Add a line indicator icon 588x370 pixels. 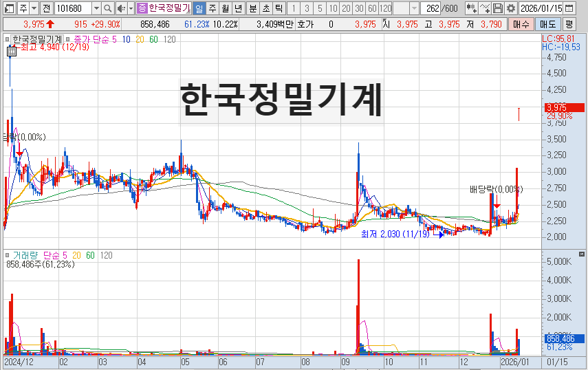(485, 8)
